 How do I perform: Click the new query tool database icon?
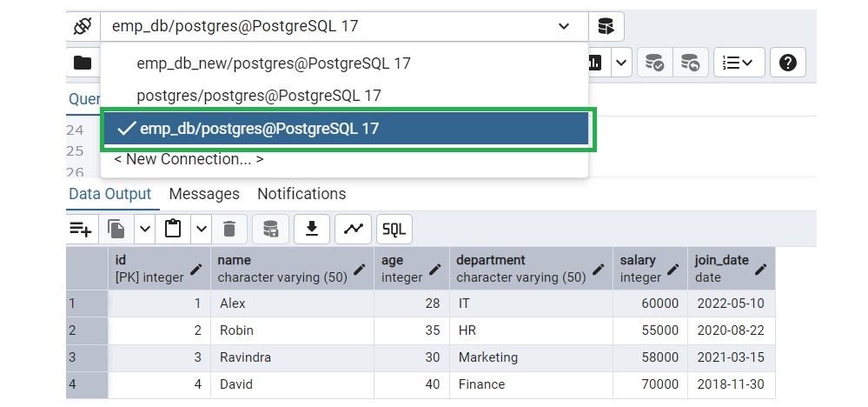606,26
